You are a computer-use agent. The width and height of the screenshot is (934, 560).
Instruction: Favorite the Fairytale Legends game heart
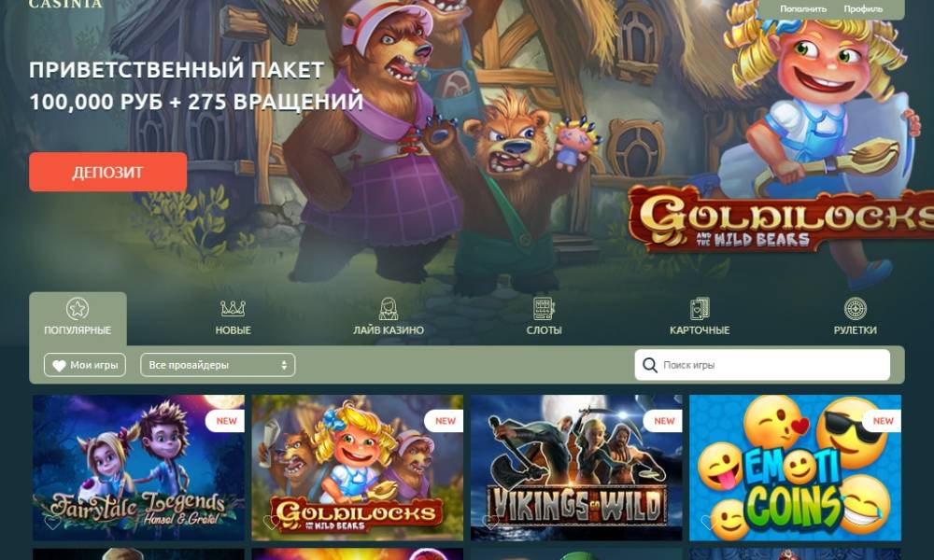[53, 523]
